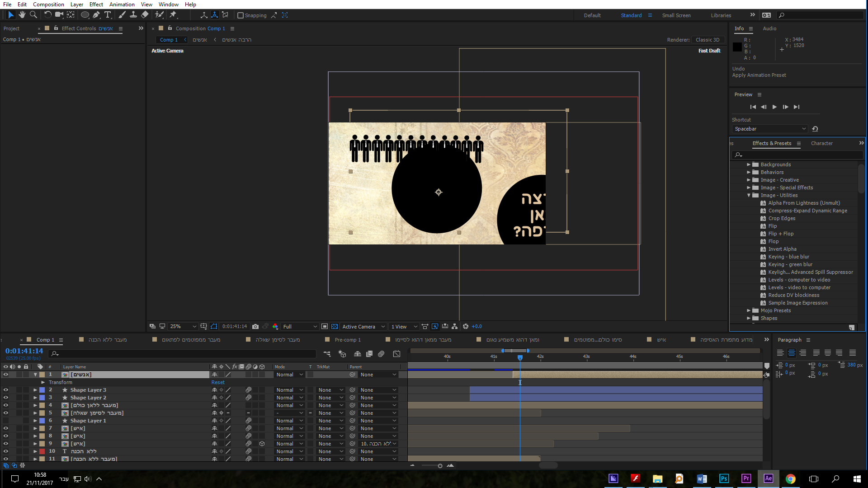Expand the Backgrounds presets folder
The width and height of the screenshot is (868, 488).
click(x=749, y=164)
